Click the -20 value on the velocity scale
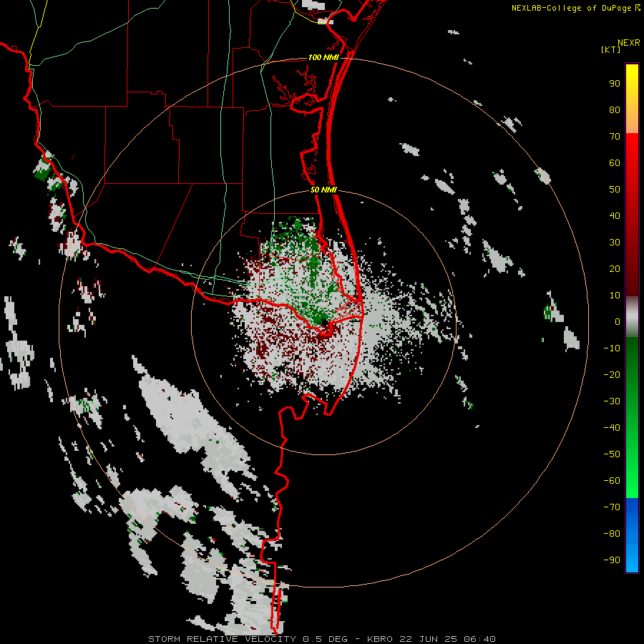Viewport: 644px width, 644px height. click(x=612, y=374)
